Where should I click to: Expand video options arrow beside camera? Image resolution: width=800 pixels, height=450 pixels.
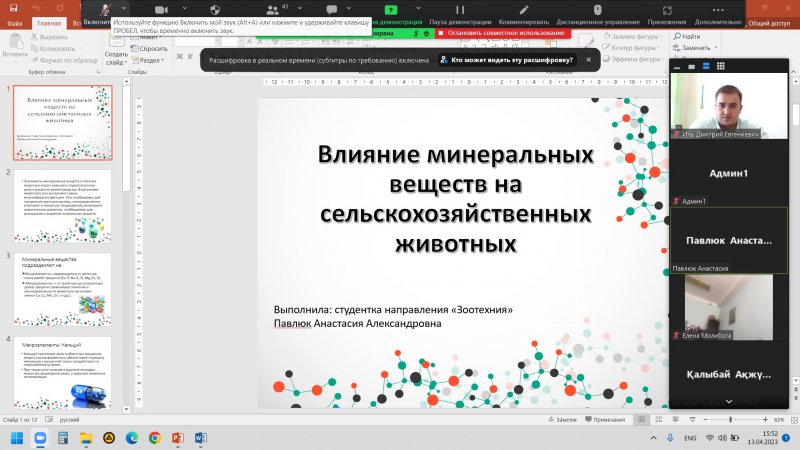click(x=184, y=8)
